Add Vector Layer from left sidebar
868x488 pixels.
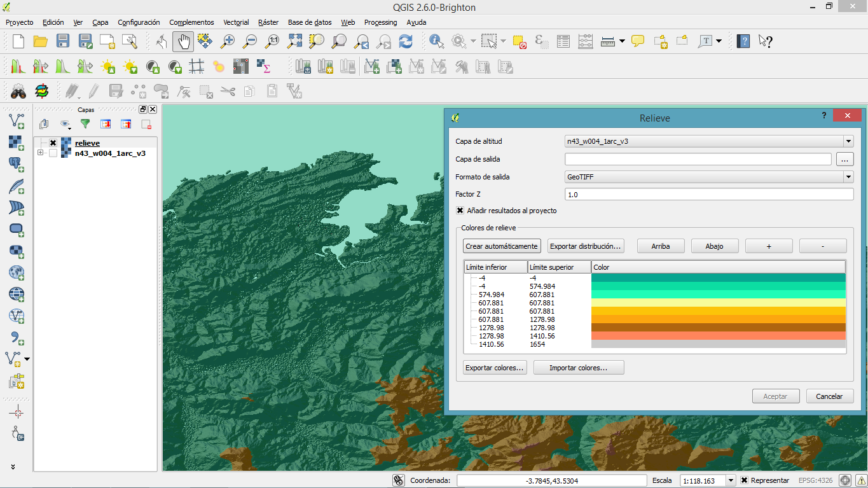click(x=17, y=121)
